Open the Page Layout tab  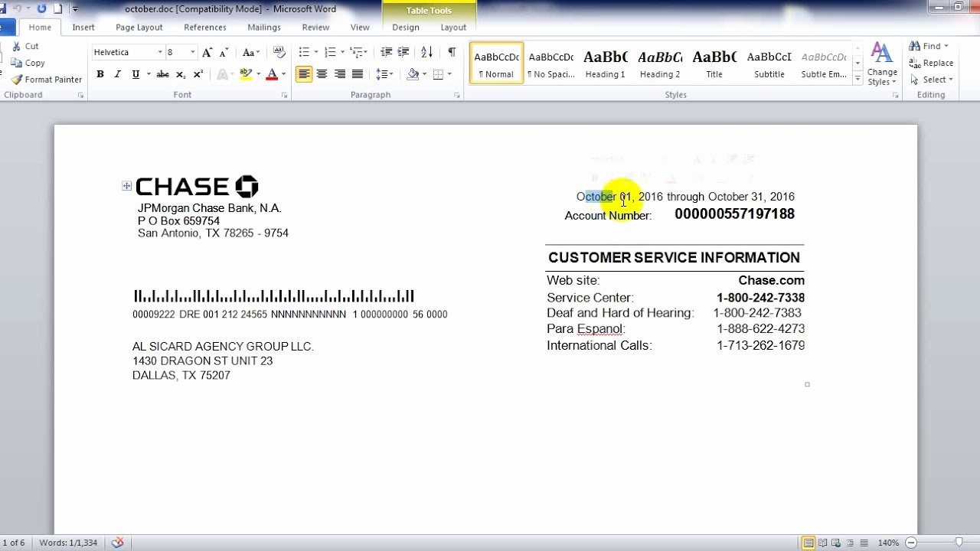pyautogui.click(x=139, y=28)
